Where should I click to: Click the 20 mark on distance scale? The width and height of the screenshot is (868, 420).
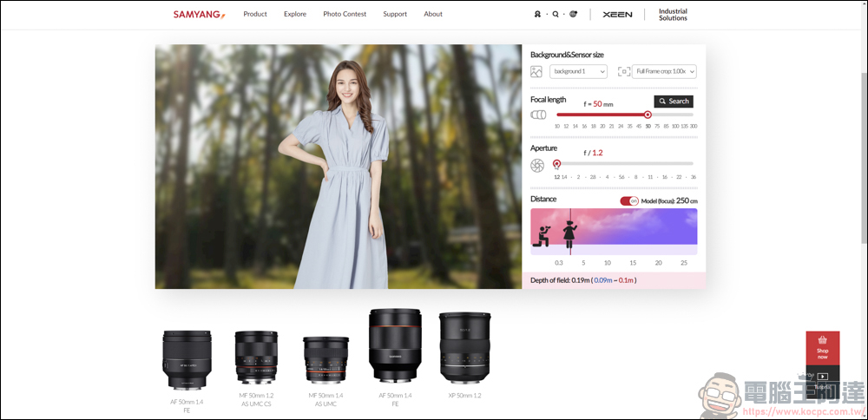(x=659, y=263)
